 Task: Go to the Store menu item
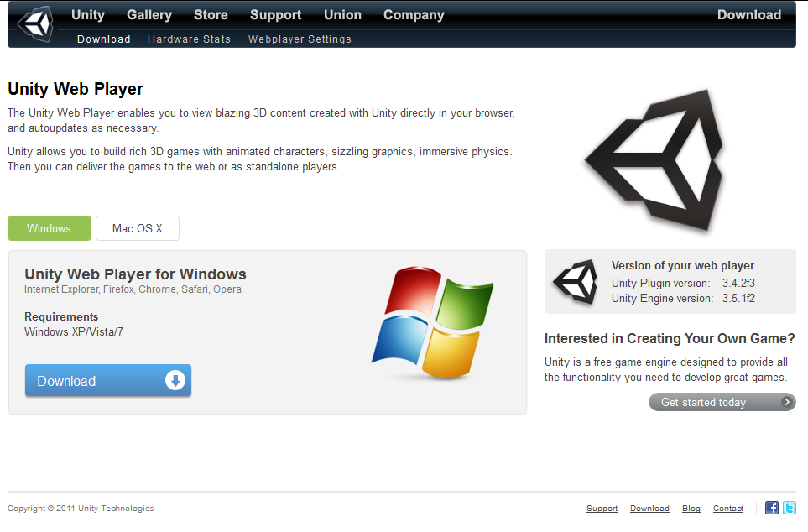211,15
